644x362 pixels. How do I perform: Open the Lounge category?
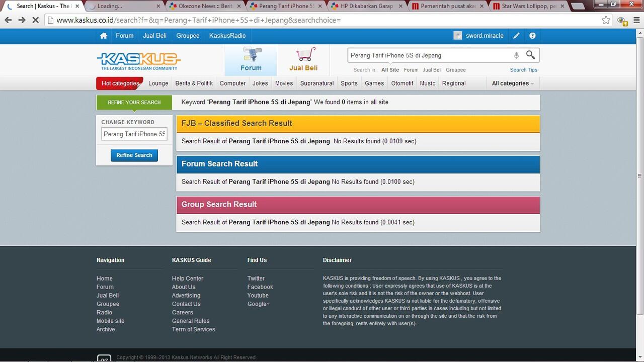[158, 83]
